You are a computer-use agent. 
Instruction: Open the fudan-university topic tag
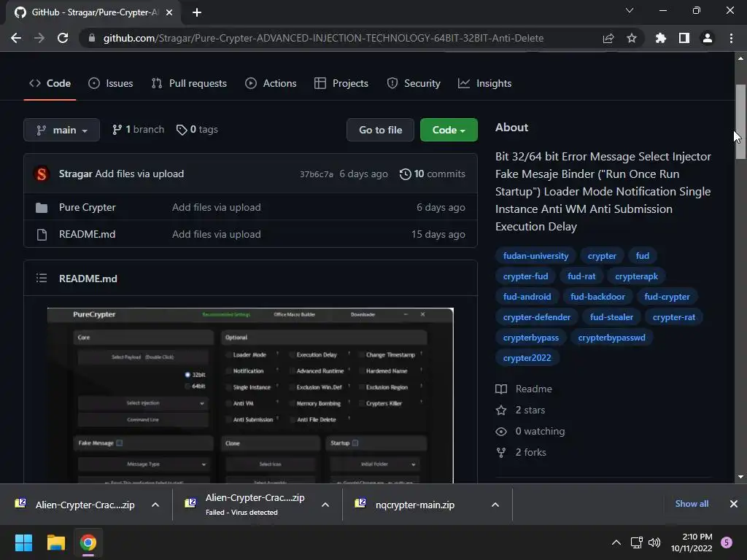click(535, 256)
